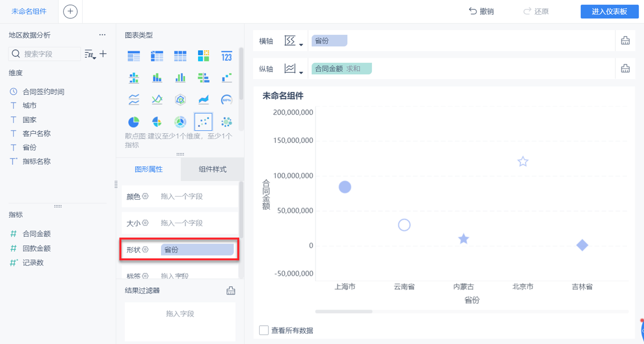Select the cross table chart type
This screenshot has width=644, height=344.
click(x=157, y=56)
